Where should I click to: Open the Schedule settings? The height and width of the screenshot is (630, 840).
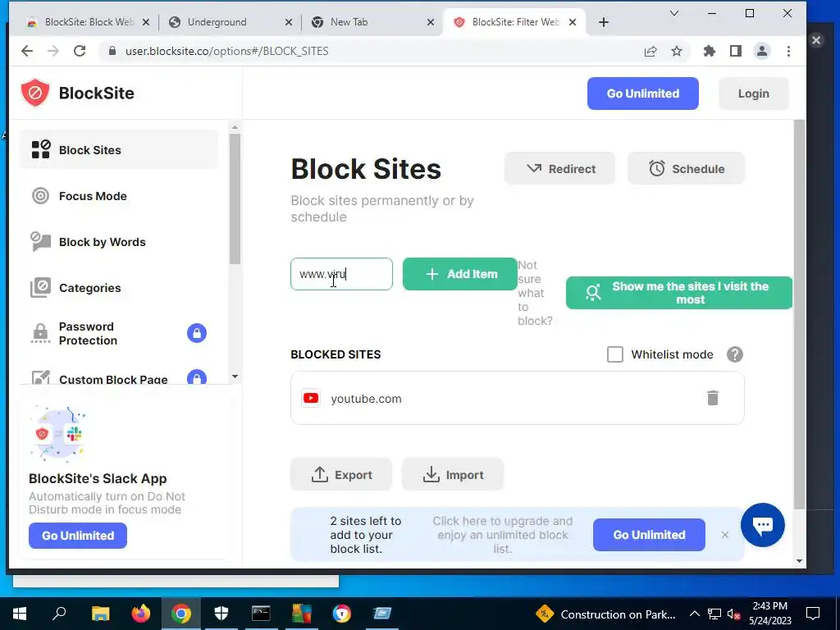click(687, 169)
